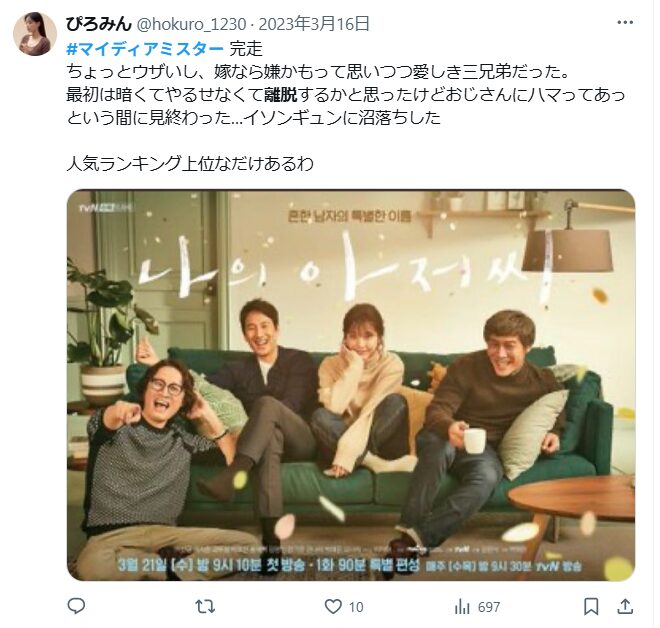Click the bold word 離脱 in tweet

281,95
